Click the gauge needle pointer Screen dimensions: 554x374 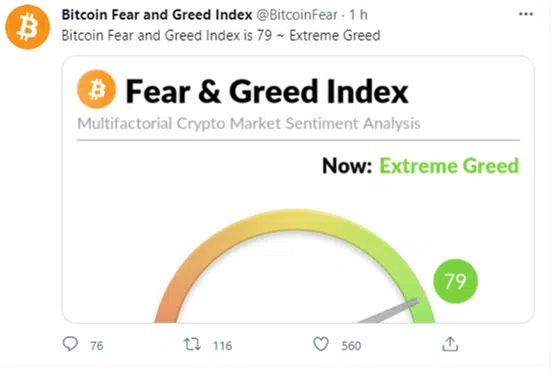tap(390, 311)
